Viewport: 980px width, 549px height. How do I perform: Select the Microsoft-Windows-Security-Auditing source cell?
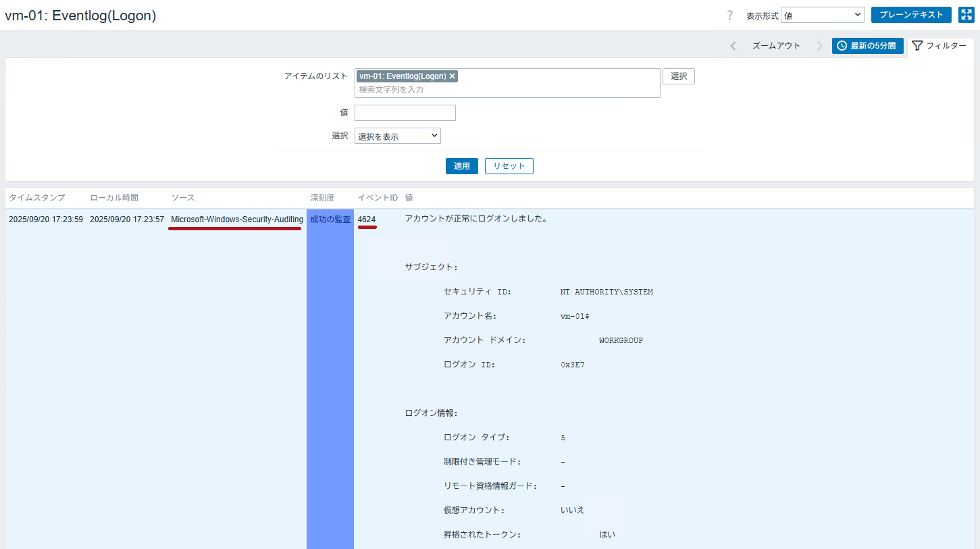tap(236, 219)
